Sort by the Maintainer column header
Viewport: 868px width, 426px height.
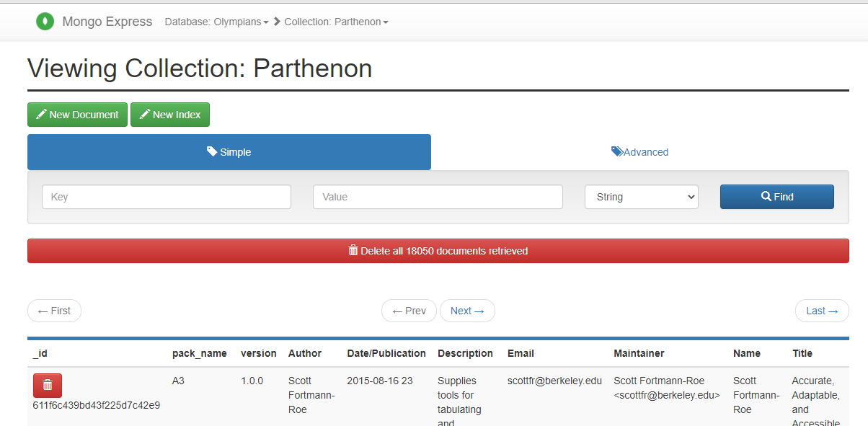pyautogui.click(x=639, y=353)
